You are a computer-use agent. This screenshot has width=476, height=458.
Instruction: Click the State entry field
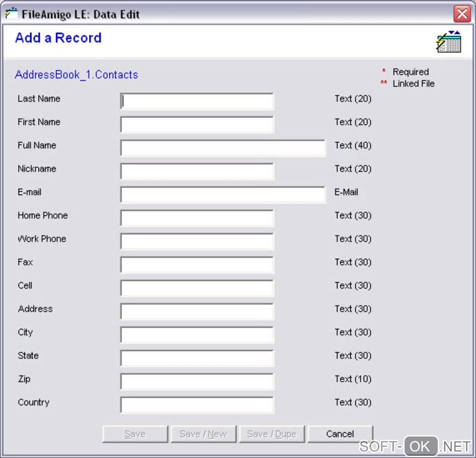coord(197,359)
